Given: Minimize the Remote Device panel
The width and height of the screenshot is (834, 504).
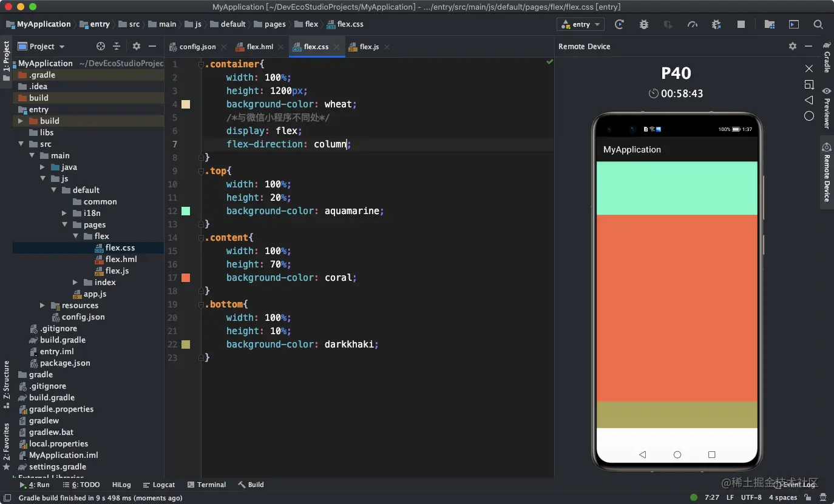Looking at the screenshot, I should coord(809,46).
